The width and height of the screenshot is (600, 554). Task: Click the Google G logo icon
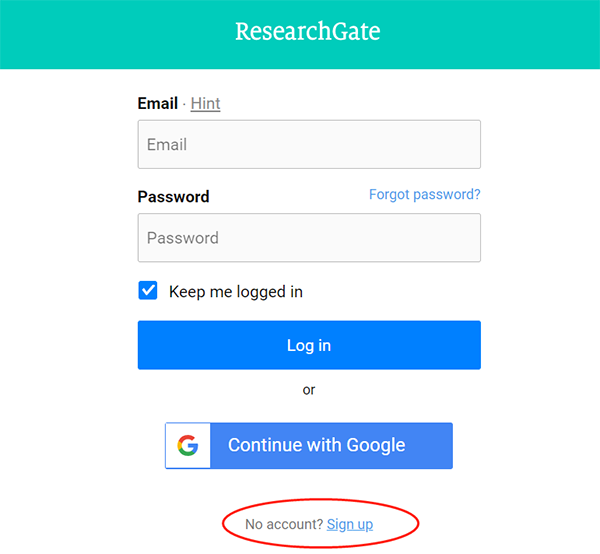click(x=188, y=445)
